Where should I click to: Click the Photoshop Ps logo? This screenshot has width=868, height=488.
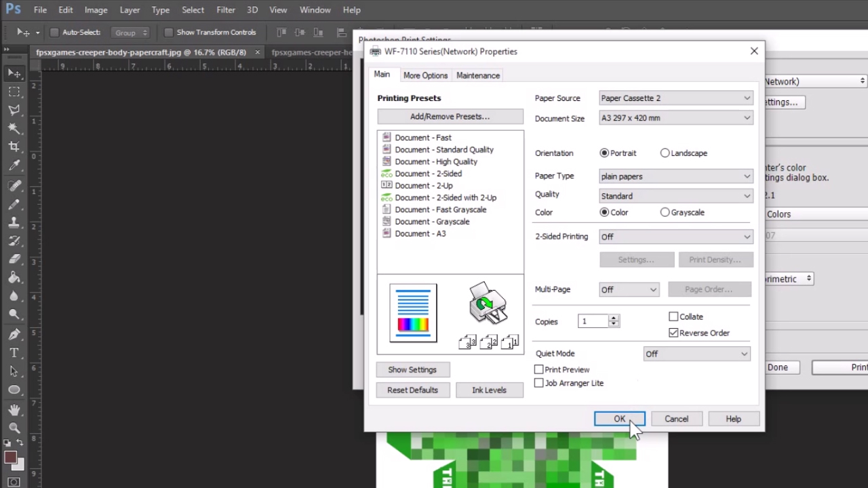click(13, 9)
